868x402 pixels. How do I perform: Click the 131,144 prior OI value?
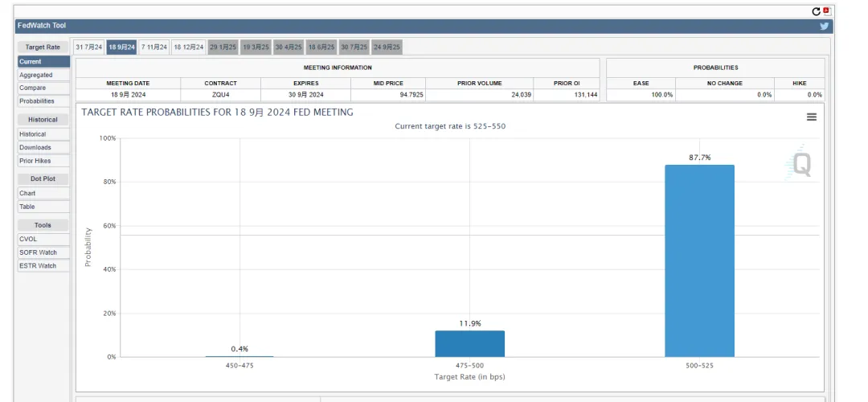584,95
